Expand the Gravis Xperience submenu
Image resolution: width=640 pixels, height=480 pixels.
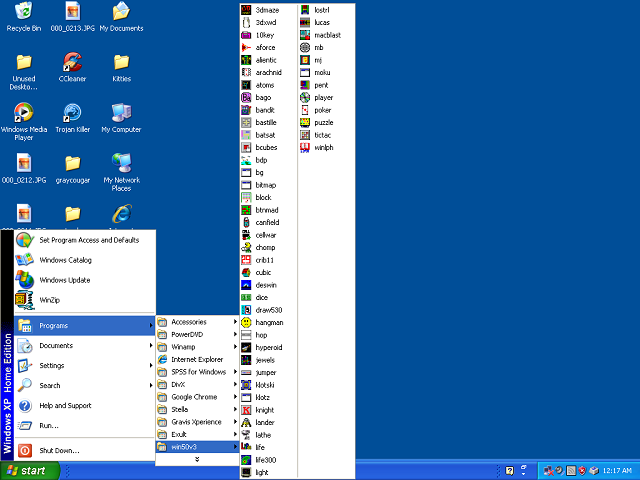(x=197, y=422)
